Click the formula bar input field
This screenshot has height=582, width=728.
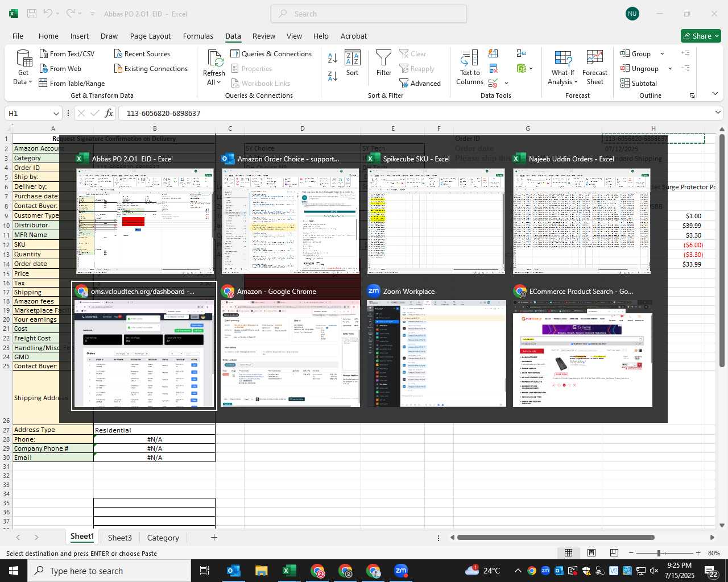click(415, 113)
